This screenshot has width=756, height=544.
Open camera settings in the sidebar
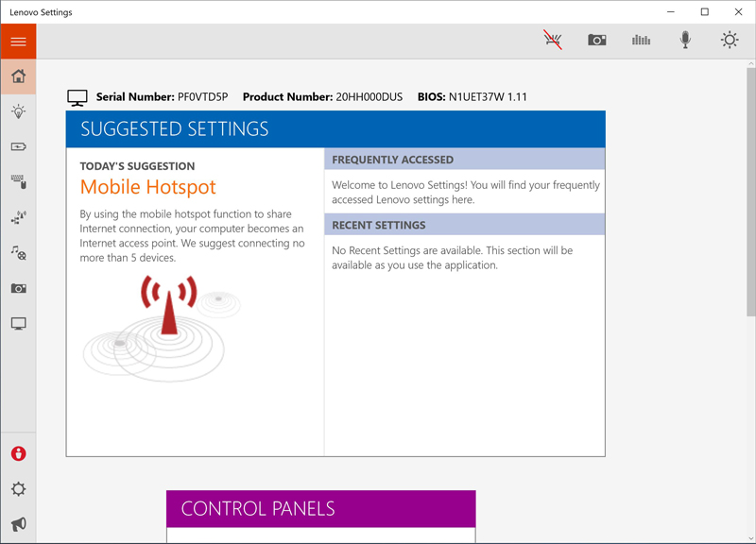pyautogui.click(x=18, y=288)
